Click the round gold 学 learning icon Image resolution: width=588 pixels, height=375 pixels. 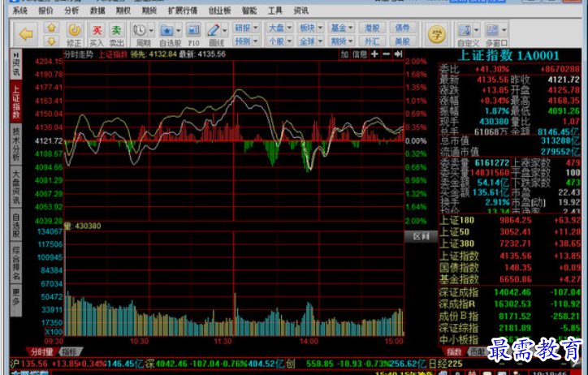point(436,34)
